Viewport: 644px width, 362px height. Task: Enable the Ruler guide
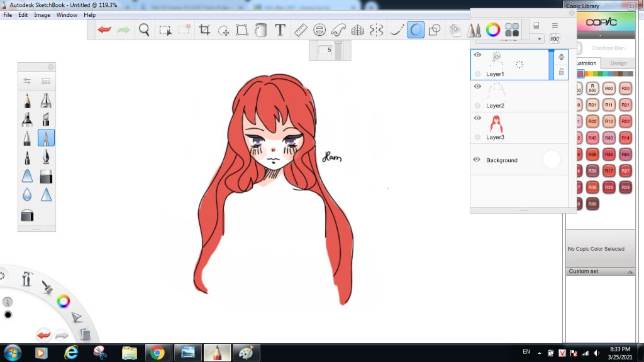click(x=301, y=30)
